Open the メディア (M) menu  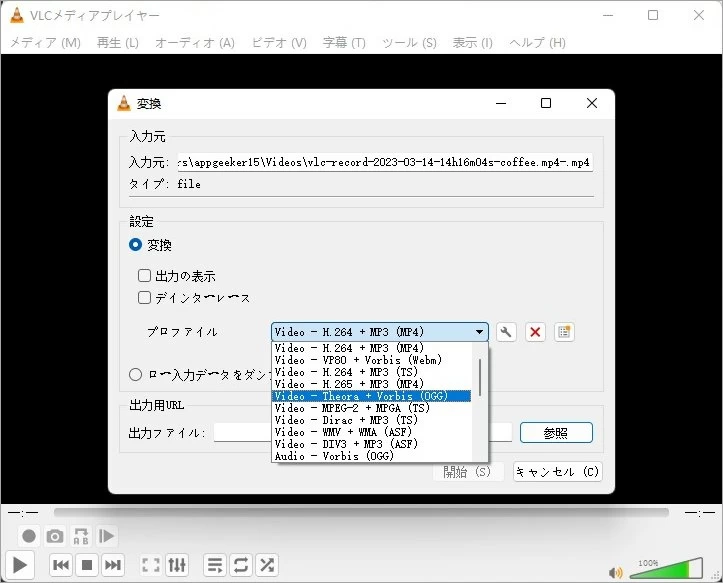click(45, 43)
